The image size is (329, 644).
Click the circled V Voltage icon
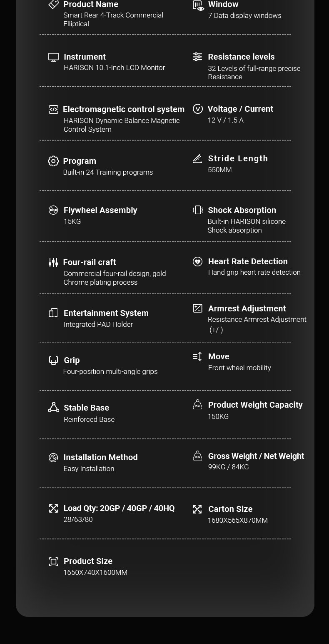(x=197, y=109)
